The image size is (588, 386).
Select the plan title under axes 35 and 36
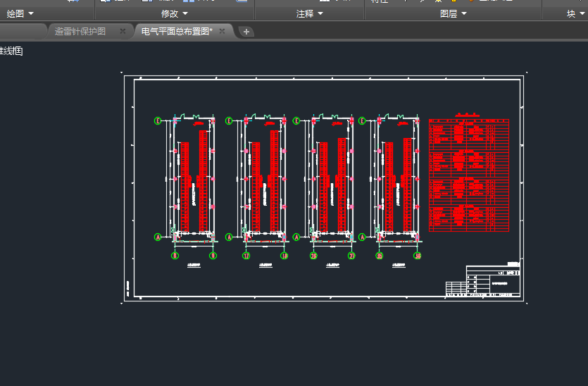399,266
